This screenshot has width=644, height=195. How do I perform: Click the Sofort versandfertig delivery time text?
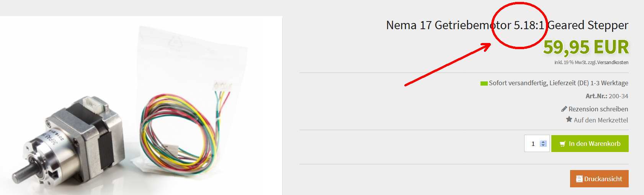click(x=559, y=83)
